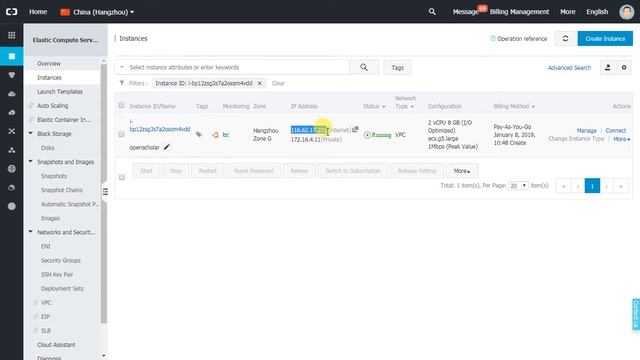Edit tags icon for openscholar instance

(x=199, y=134)
